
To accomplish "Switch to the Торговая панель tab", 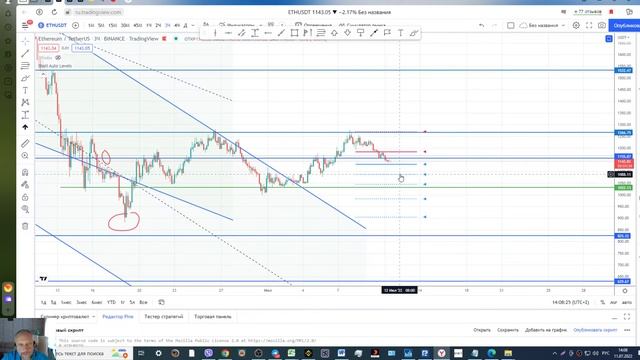I will [213, 317].
